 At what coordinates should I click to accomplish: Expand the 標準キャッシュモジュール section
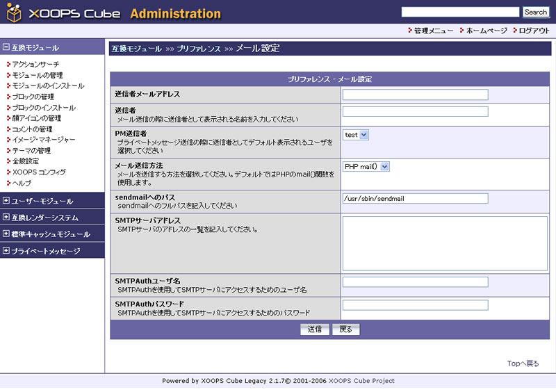(x=6, y=234)
